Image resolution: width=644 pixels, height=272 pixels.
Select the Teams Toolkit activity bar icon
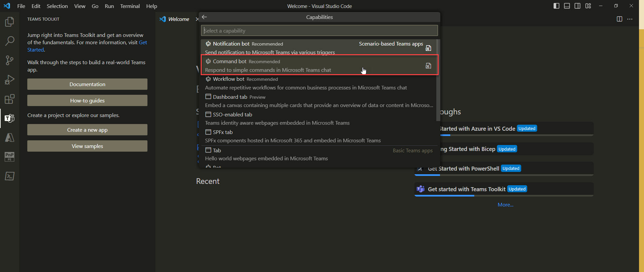[x=10, y=118]
